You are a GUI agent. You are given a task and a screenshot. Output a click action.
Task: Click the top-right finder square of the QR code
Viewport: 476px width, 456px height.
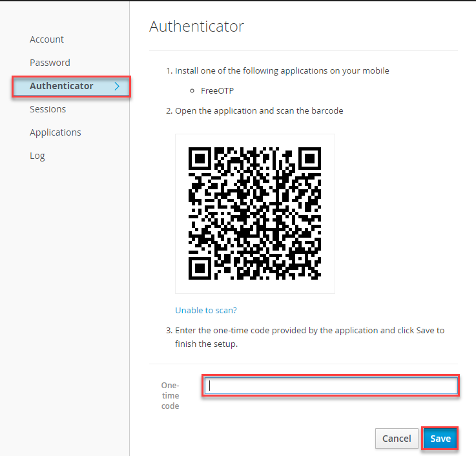309,159
